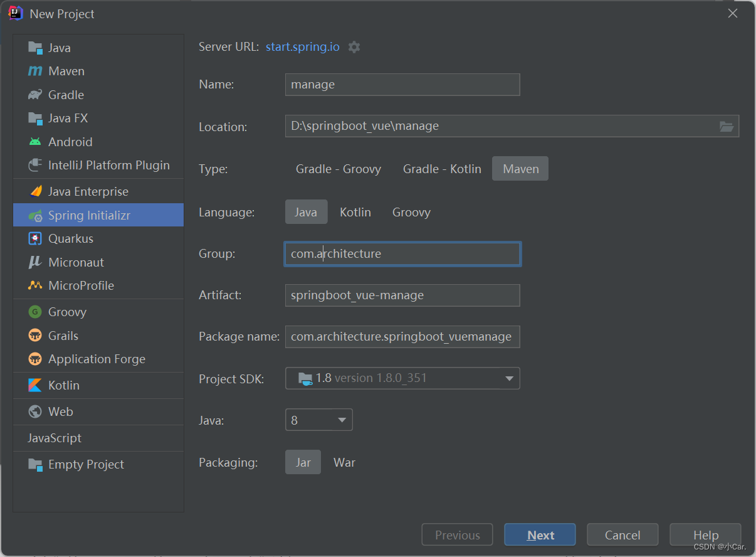Select Grails in the project list
Image resolution: width=756 pixels, height=557 pixels.
pyautogui.click(x=98, y=336)
